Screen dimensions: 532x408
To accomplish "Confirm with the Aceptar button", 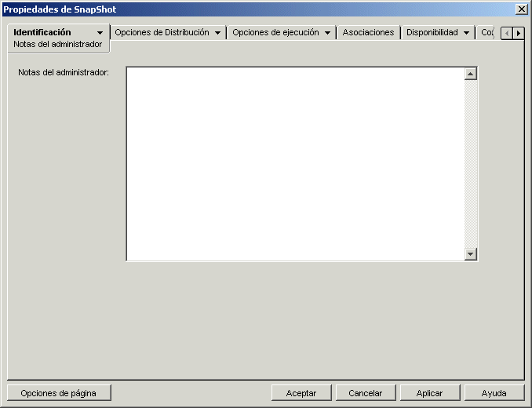I will [x=301, y=393].
